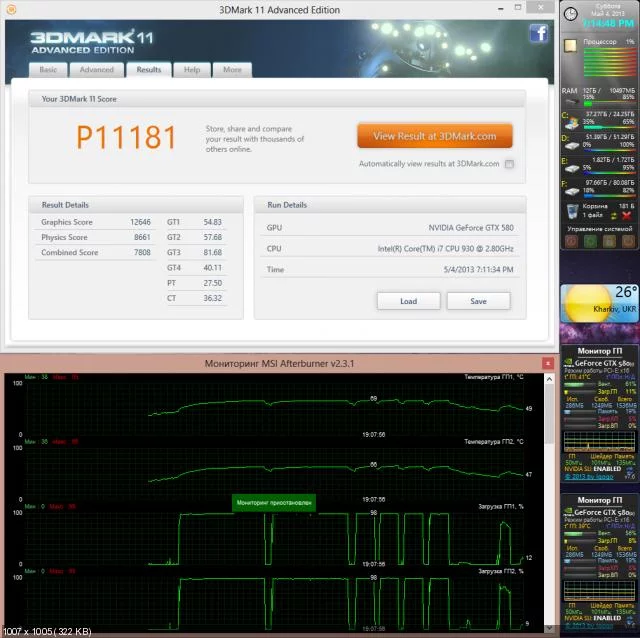Open the recycle bin (Корзина) icon
The height and width of the screenshot is (638, 640).
(x=573, y=211)
